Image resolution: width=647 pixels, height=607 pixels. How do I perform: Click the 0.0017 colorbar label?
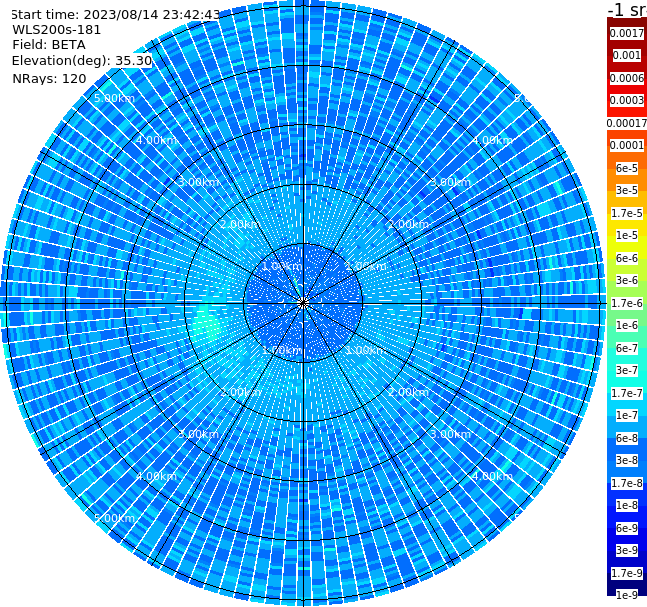click(x=627, y=33)
